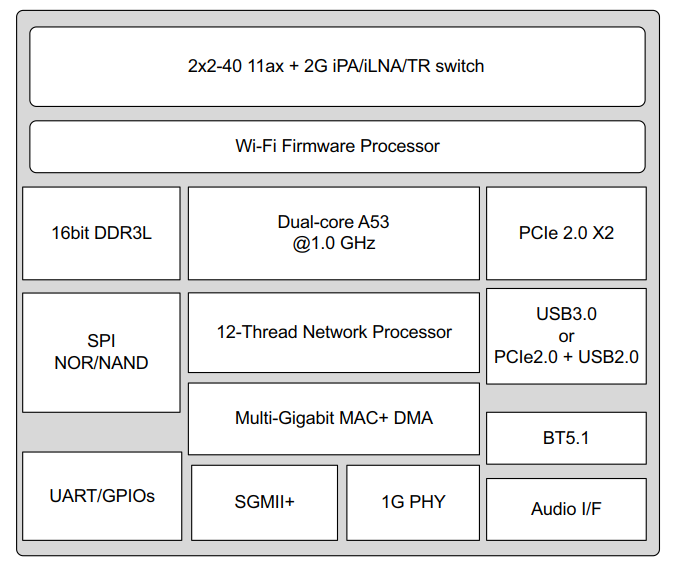Viewport: 675px width, 564px height.
Task: Select the Audio I/F block
Action: tap(566, 509)
